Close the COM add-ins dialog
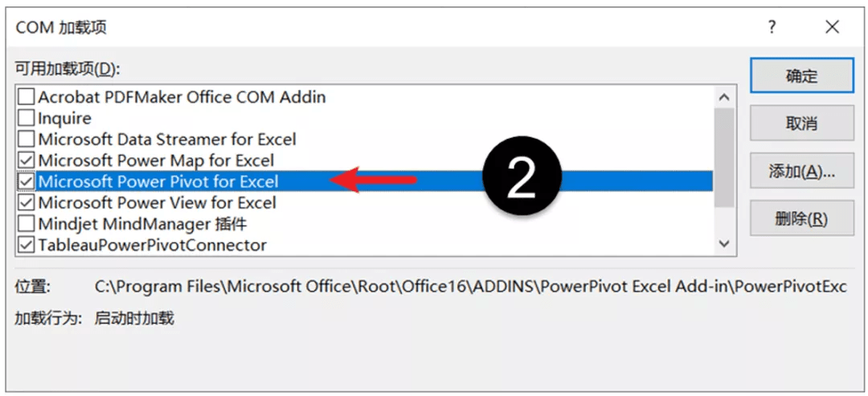Viewport: 868px width, 396px height. [832, 27]
